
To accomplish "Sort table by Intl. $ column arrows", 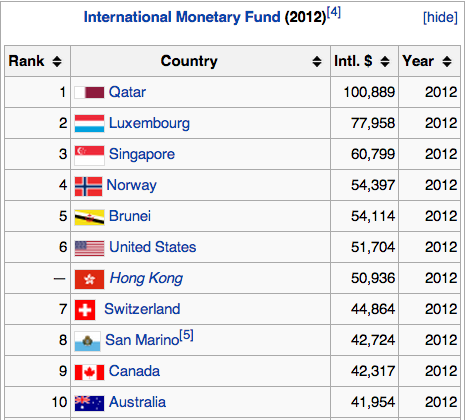I will [x=385, y=61].
